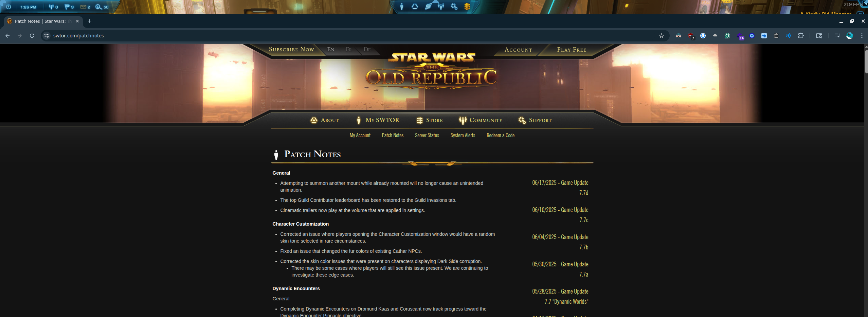Click the Star Wars The Old Republic logo

click(431, 70)
